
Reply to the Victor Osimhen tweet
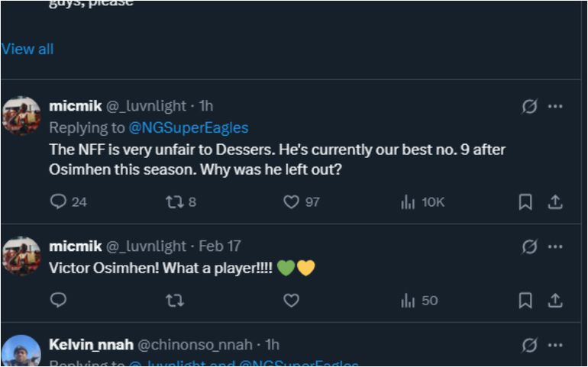(59, 301)
